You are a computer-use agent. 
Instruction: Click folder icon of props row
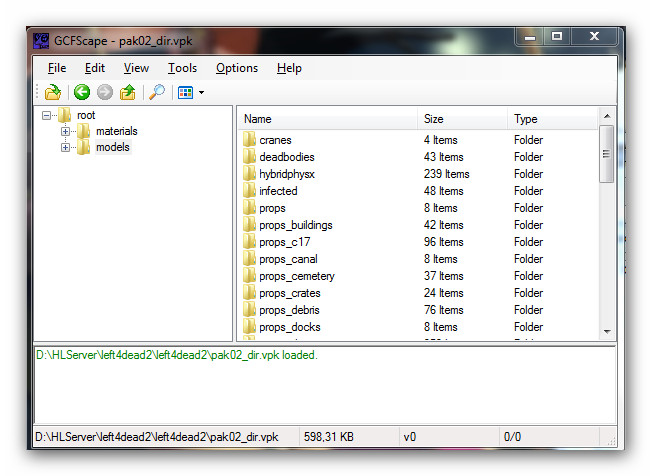(x=249, y=208)
